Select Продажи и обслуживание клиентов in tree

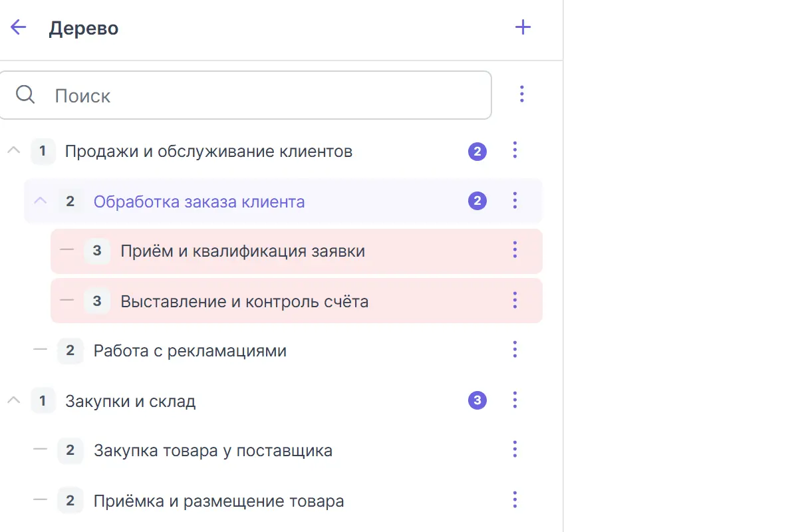click(x=208, y=152)
